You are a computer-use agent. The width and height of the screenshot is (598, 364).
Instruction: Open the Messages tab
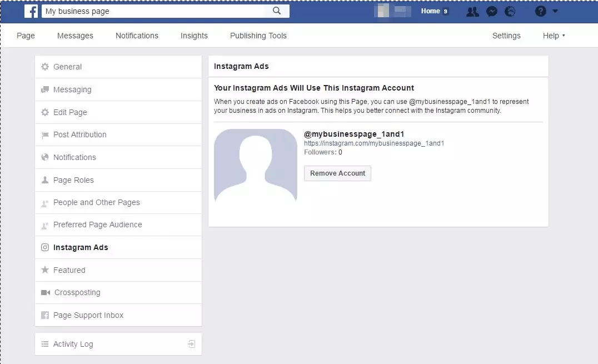75,36
